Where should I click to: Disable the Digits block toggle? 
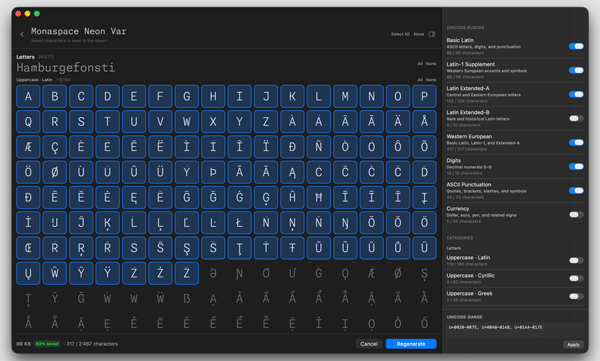(x=576, y=167)
